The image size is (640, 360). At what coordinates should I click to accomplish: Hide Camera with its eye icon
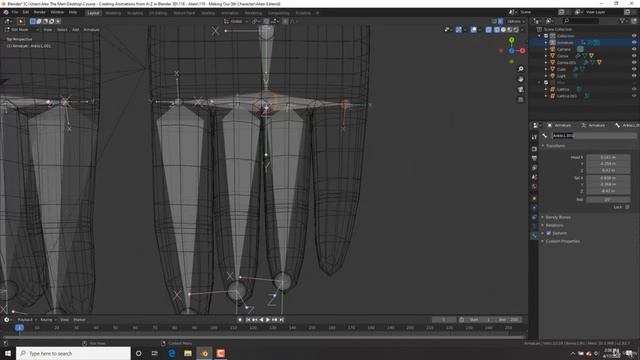[634, 49]
